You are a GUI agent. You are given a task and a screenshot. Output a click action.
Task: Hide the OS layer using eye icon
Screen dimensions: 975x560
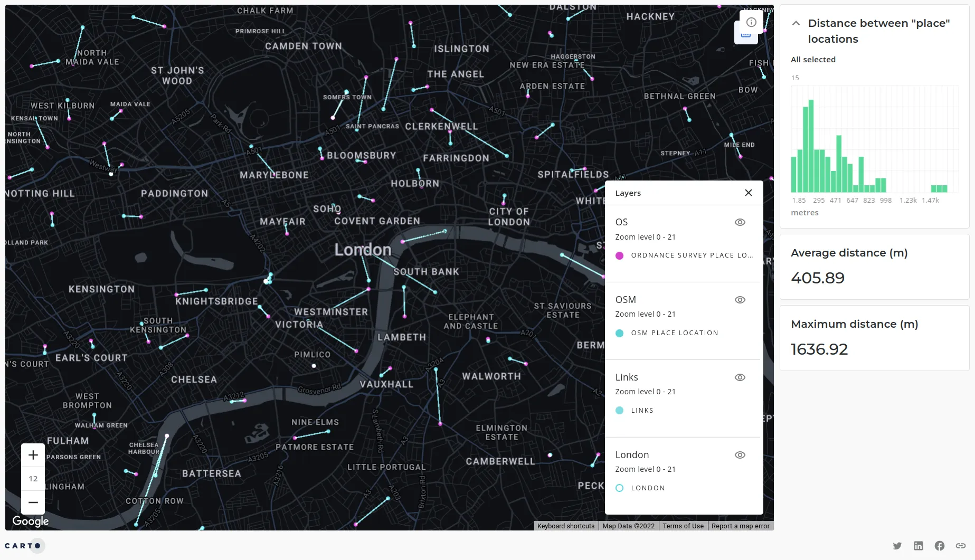click(x=740, y=222)
